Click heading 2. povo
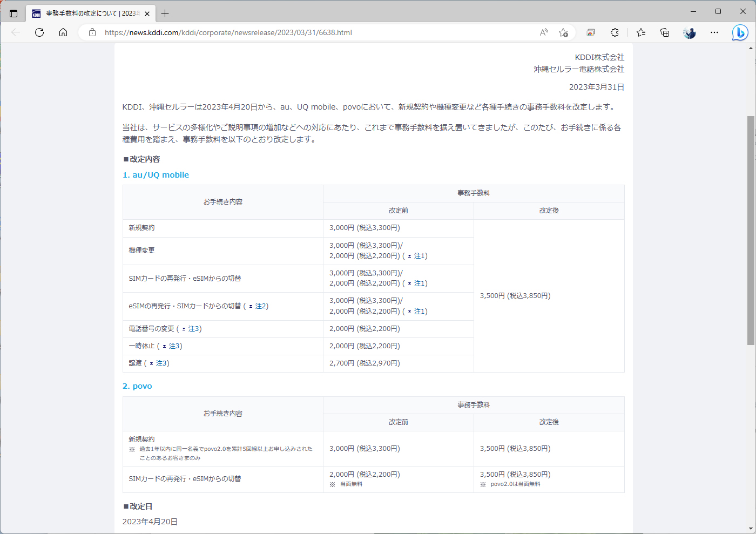The width and height of the screenshot is (756, 534). pos(137,386)
